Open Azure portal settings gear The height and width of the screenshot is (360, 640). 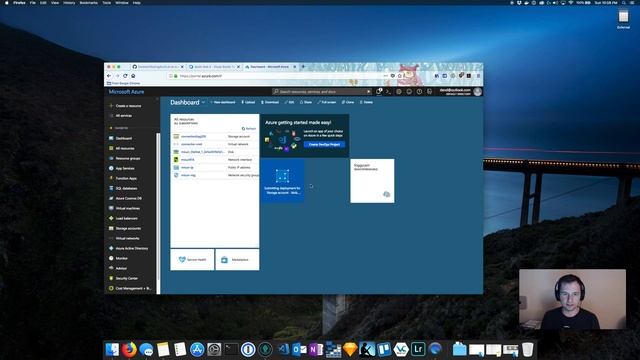(x=399, y=92)
